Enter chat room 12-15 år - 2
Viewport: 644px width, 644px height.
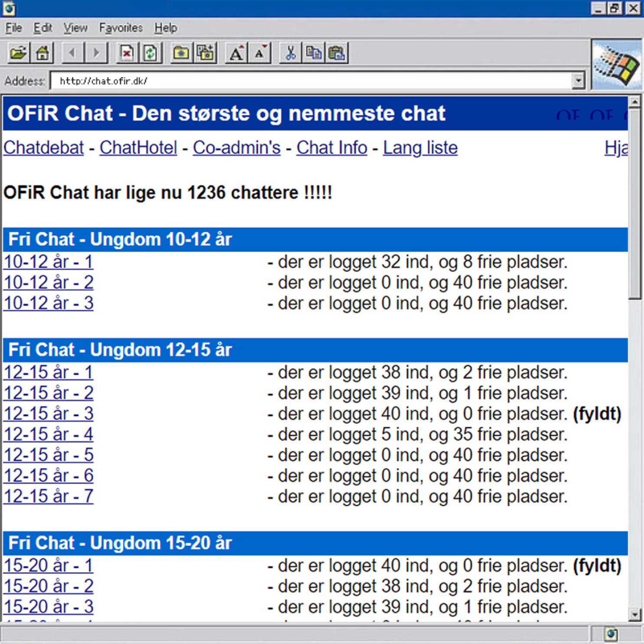tap(49, 393)
